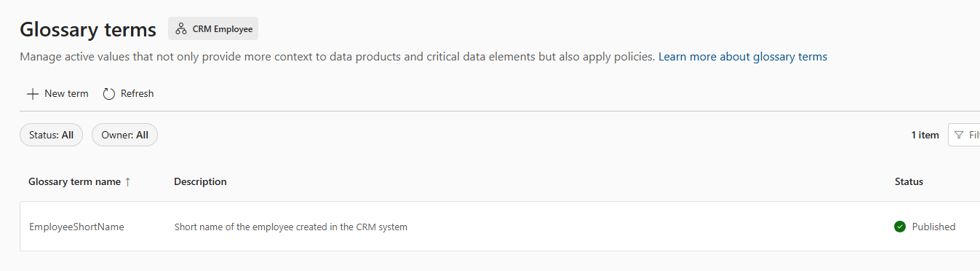
Task: Click the CRM Employee hierarchy icon
Action: click(x=180, y=29)
